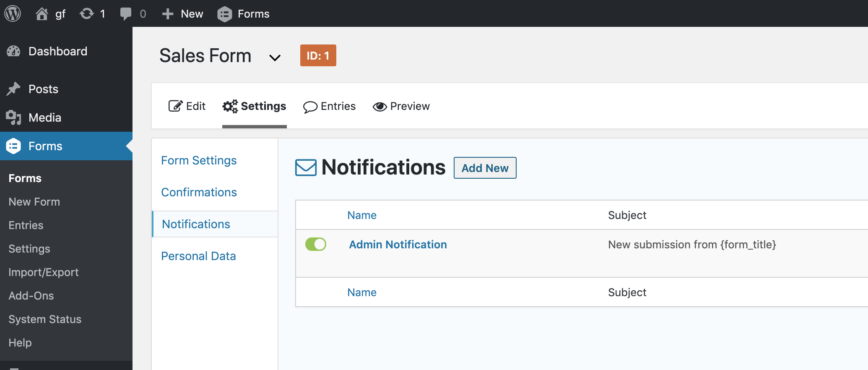
Task: Switch to the Edit tab
Action: coord(187,106)
